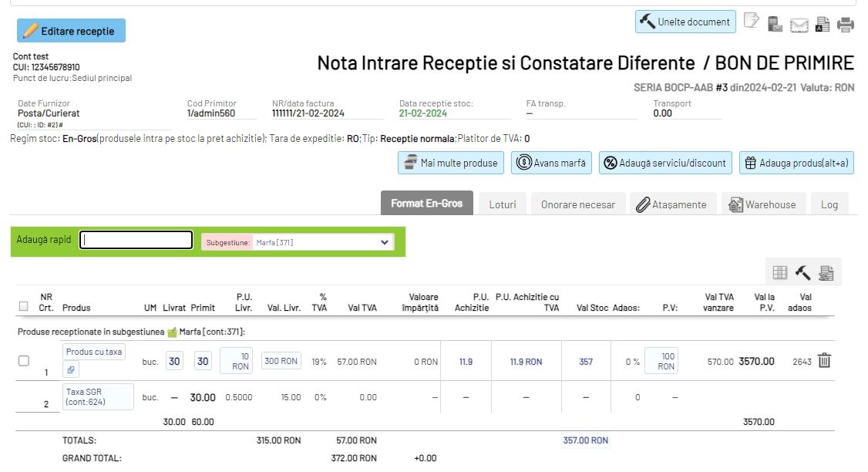This screenshot has width=868, height=472.
Task: Check the Produs cu taxa row checkbox
Action: click(x=24, y=361)
